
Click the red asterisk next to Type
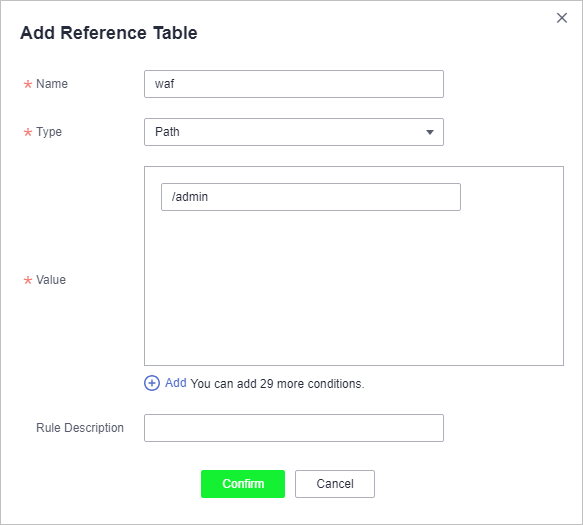click(28, 132)
